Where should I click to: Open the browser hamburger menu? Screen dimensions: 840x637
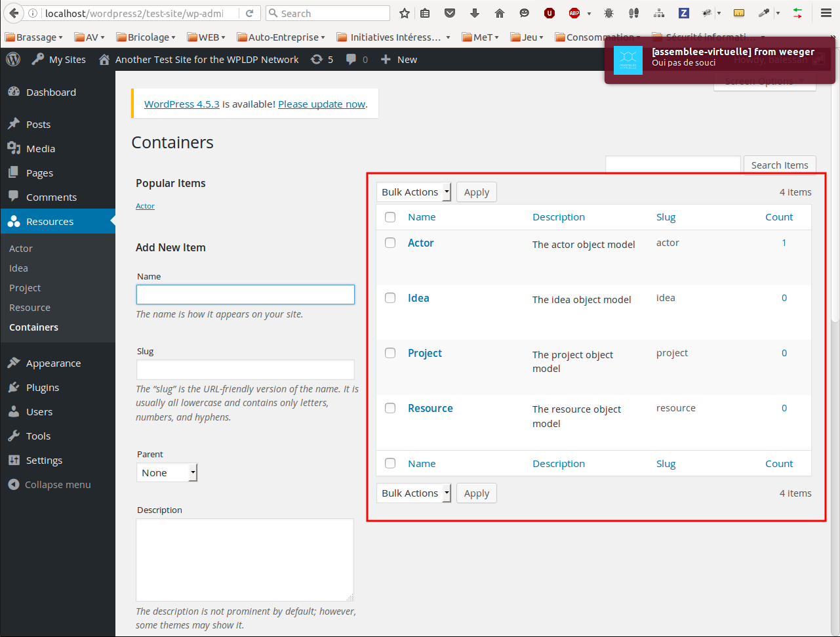(826, 13)
